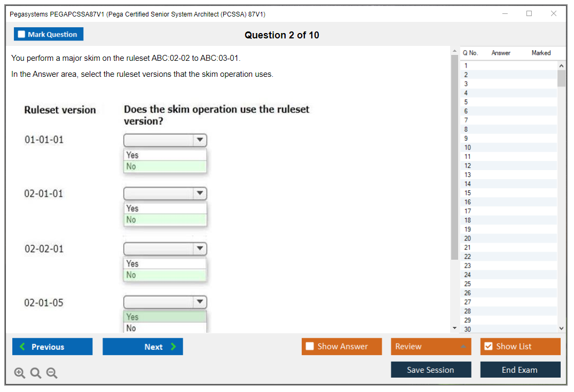This screenshot has height=392, width=574.
Task: Select question 15 in the list
Action: tap(468, 193)
